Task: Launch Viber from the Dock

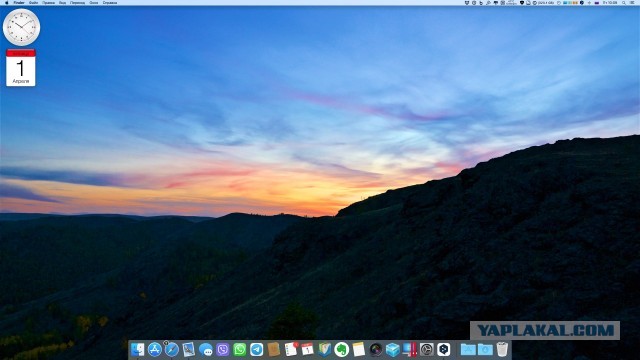Action: [222, 349]
